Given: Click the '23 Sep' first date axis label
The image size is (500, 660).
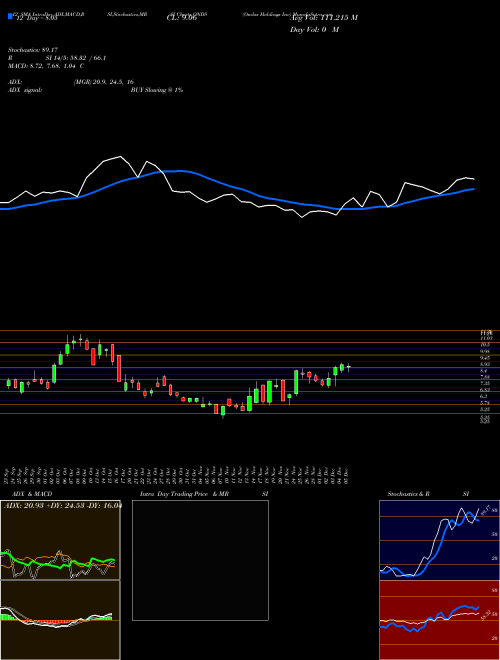Looking at the screenshot, I should point(8,474).
